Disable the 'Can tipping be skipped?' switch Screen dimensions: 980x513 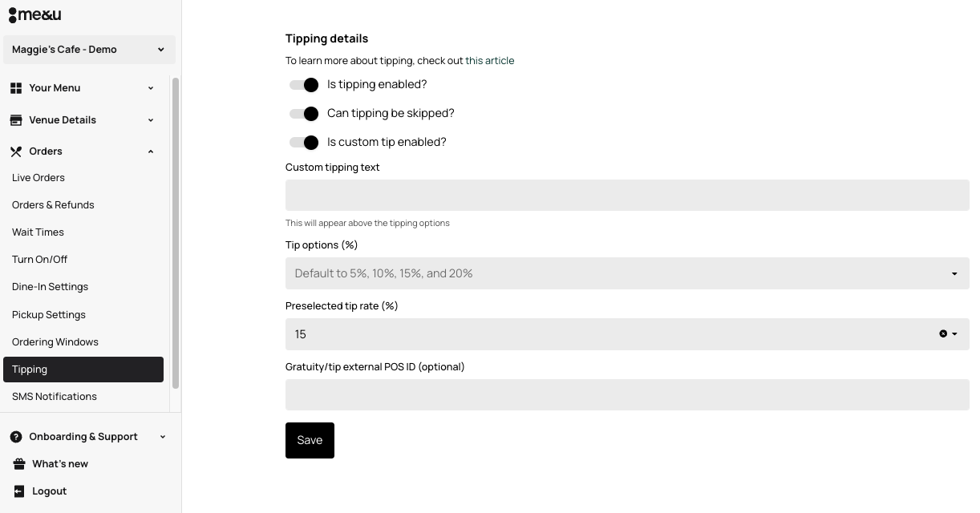point(305,114)
